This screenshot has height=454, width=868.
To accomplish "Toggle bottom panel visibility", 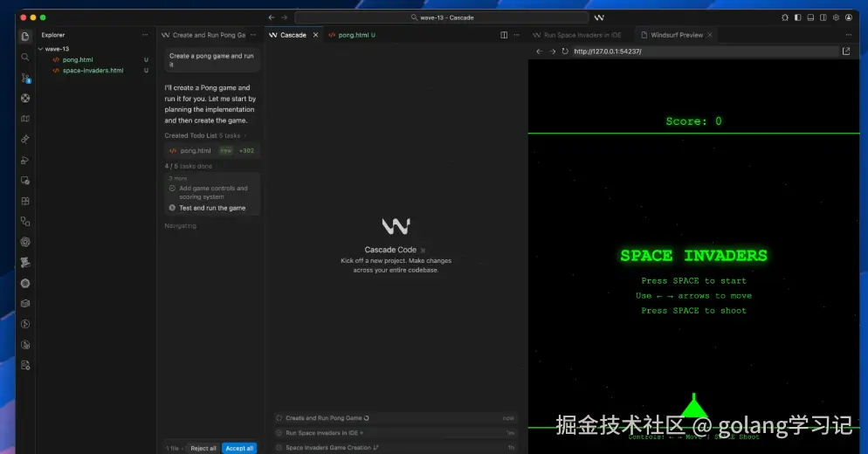I will 810,17.
